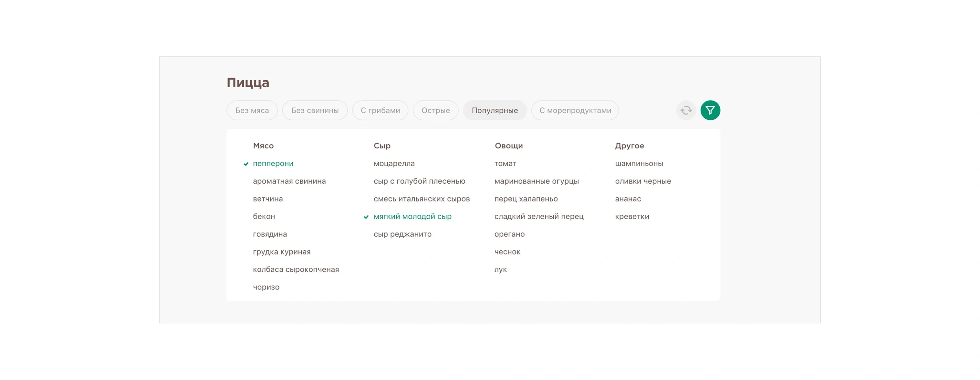Select the 'Без мяса' filter chip
This screenshot has width=980, height=380.
(x=252, y=110)
